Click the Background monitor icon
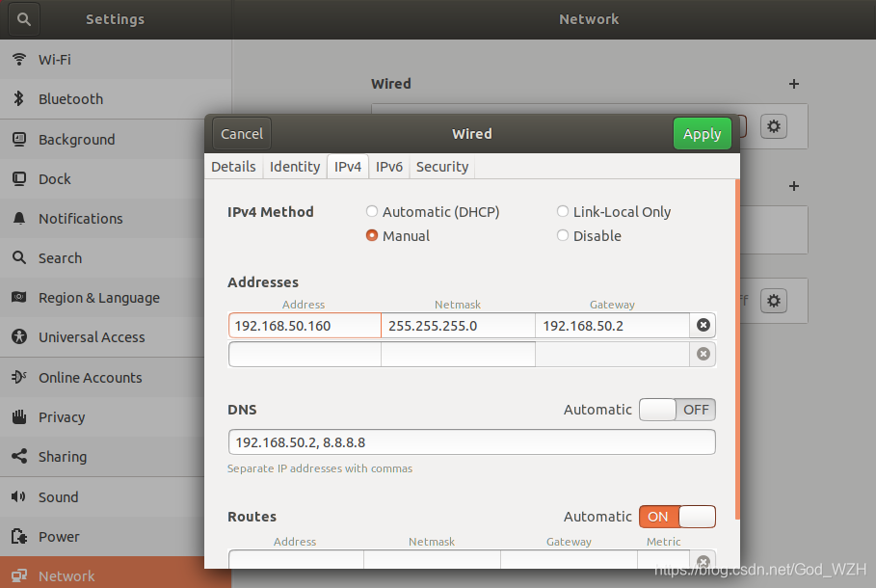The height and width of the screenshot is (588, 876). pos(19,139)
